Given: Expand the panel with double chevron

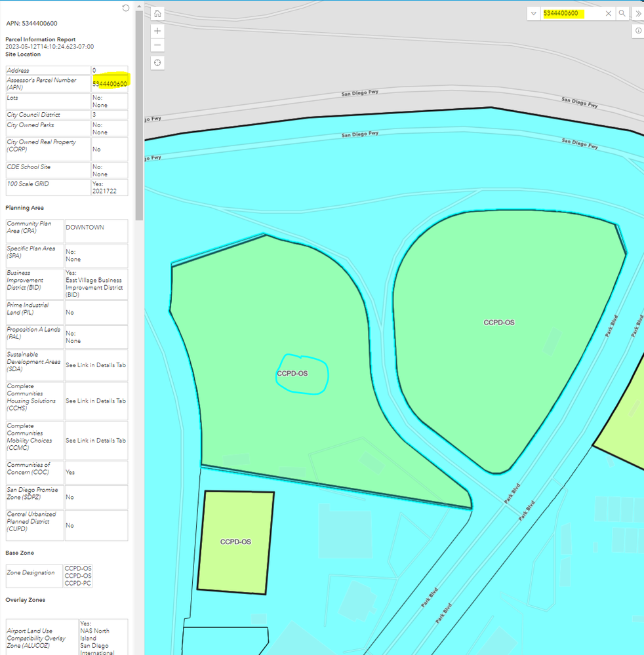Looking at the screenshot, I should click(x=638, y=13).
